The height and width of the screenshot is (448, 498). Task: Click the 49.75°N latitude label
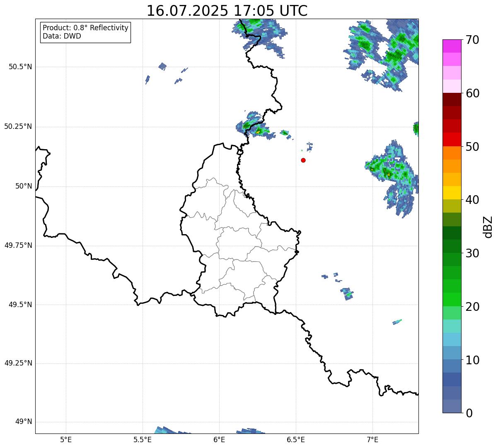18,245
